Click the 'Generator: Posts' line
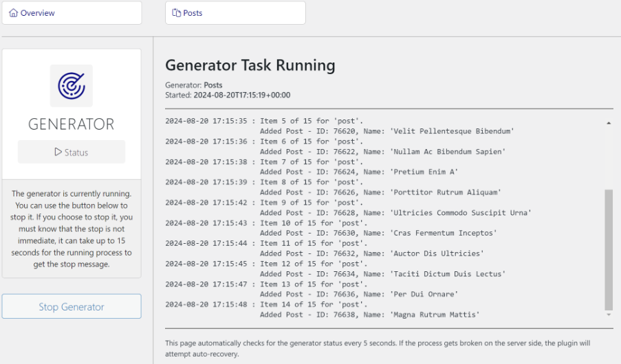 tap(194, 85)
